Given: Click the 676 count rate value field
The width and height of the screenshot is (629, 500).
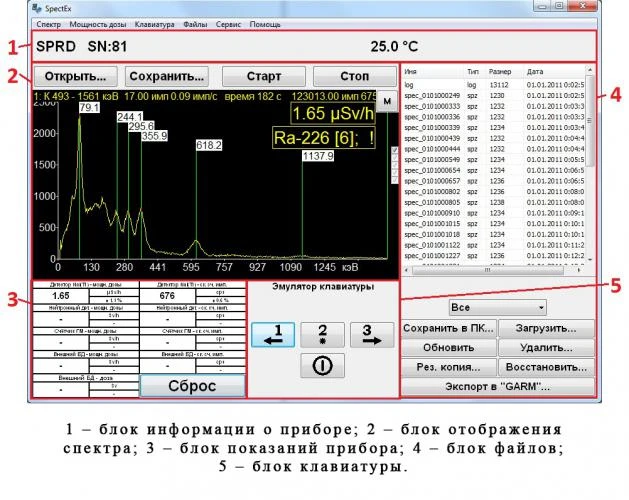Looking at the screenshot, I should 167,296.
